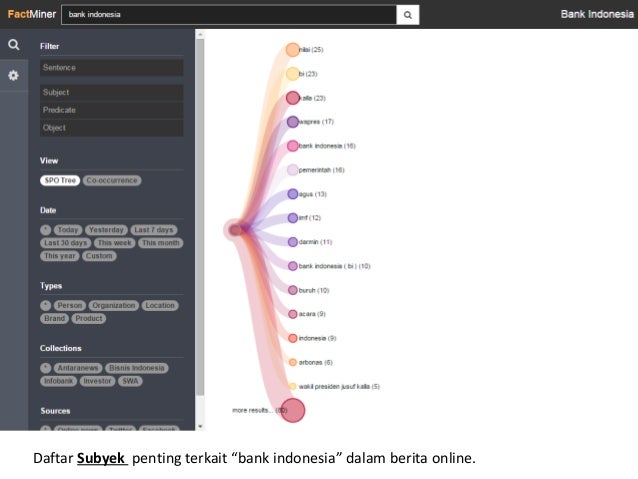
Task: Click the asterisk tag under Types
Action: click(x=46, y=306)
